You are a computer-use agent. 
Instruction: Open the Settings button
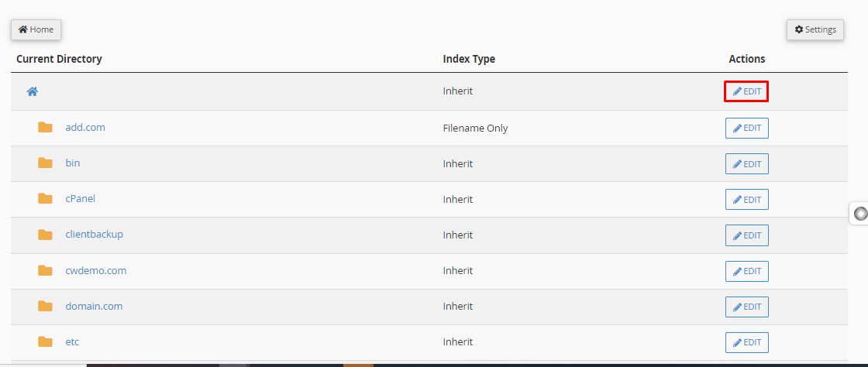pos(815,29)
